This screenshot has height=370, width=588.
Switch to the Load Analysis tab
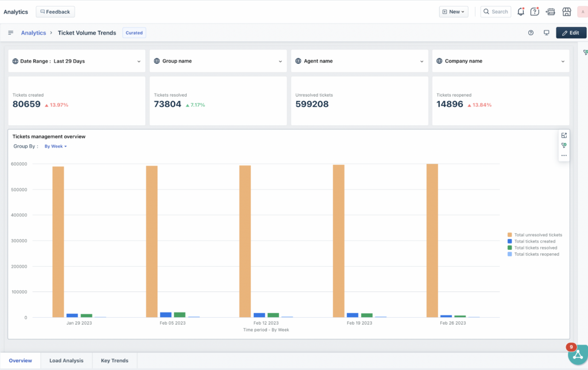click(x=65, y=361)
